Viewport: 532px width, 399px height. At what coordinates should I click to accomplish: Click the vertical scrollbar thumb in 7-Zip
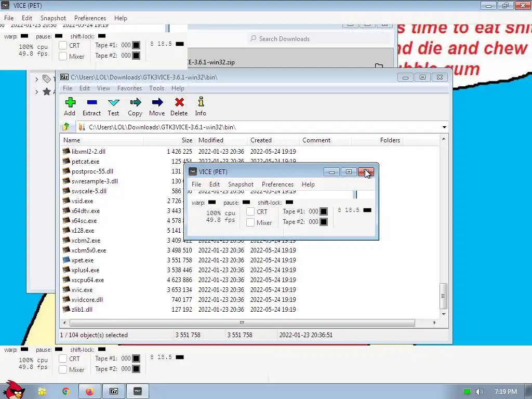[443, 296]
